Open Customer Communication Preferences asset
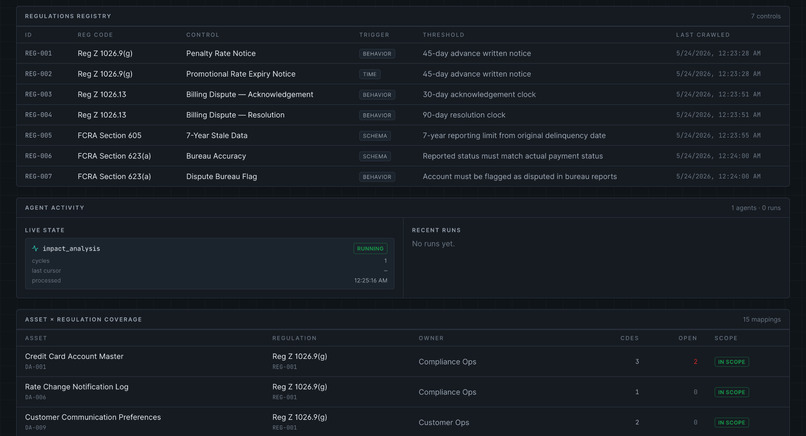This screenshot has height=436, width=806. (93, 417)
